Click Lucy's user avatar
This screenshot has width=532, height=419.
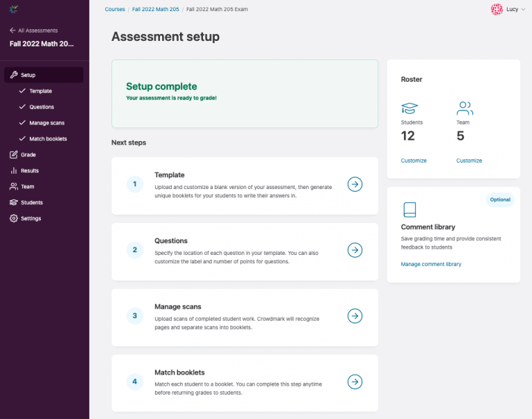(497, 9)
